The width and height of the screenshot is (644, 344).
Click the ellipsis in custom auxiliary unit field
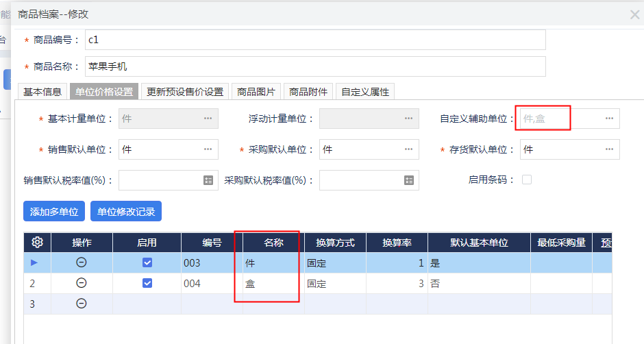click(609, 119)
